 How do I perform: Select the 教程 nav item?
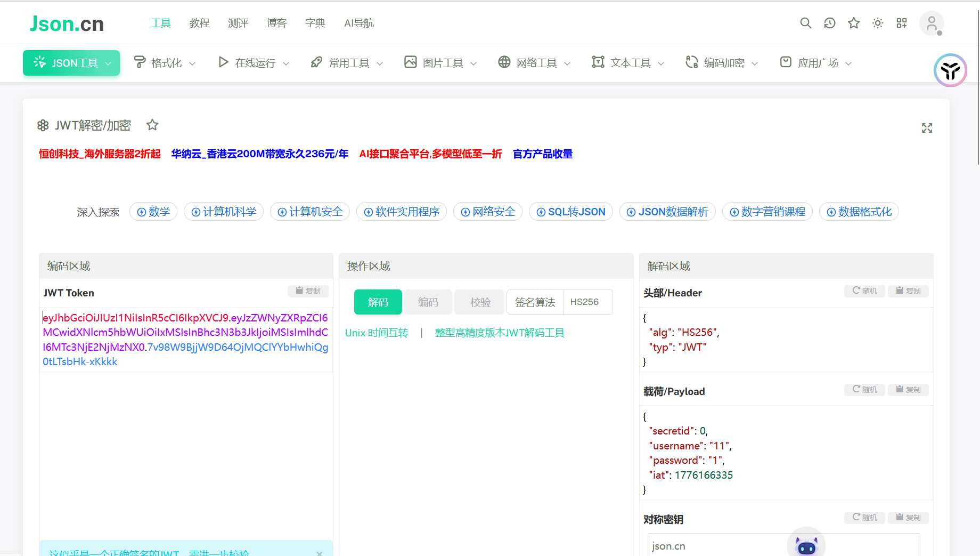[x=199, y=23]
